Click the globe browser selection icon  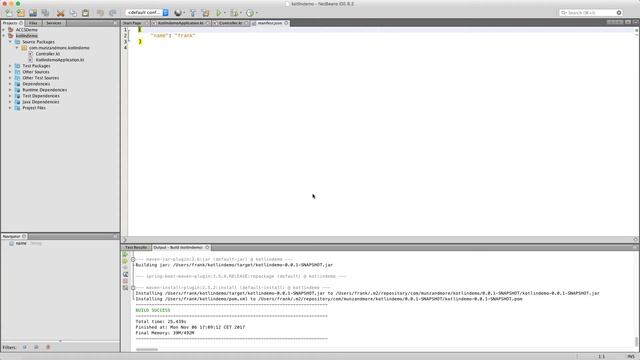point(178,13)
